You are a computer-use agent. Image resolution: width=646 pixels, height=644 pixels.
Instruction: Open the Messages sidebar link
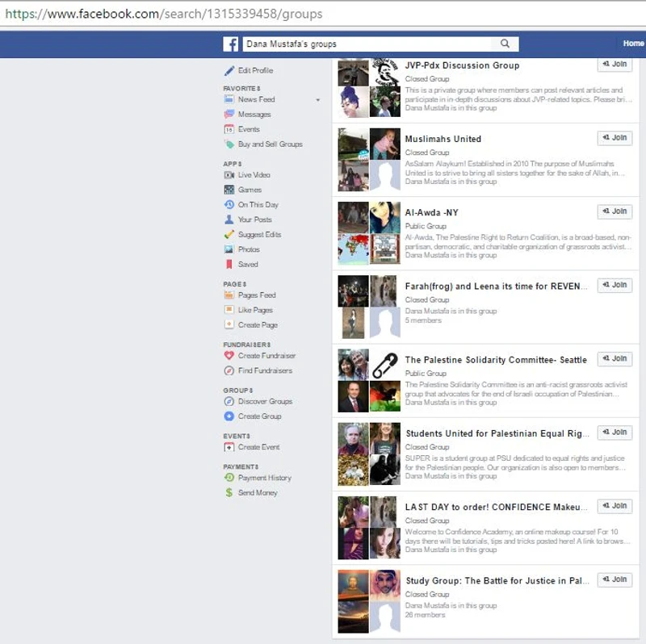254,115
